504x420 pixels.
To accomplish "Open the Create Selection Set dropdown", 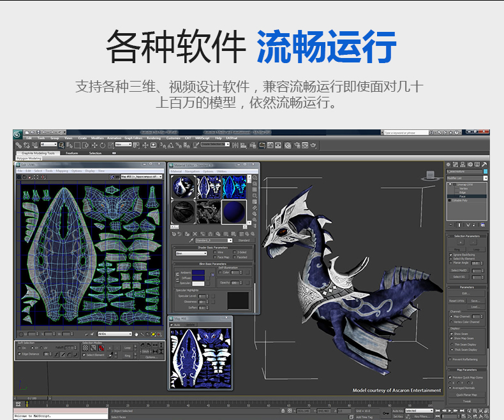I will pyautogui.click(x=215, y=145).
